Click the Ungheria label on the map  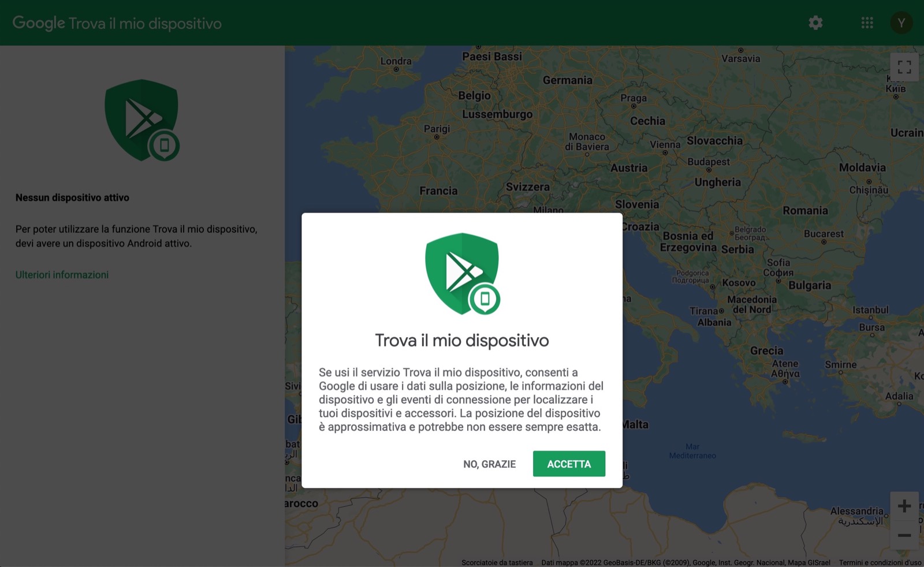coord(718,182)
